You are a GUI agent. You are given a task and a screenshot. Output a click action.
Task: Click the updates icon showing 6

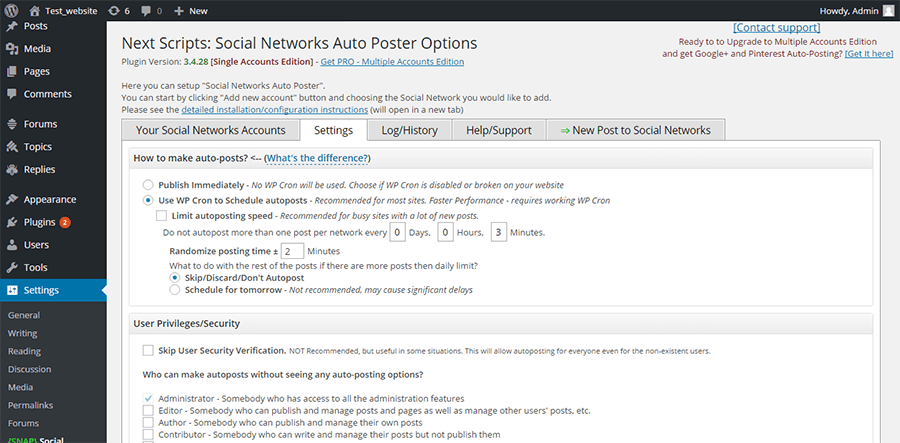pyautogui.click(x=114, y=10)
